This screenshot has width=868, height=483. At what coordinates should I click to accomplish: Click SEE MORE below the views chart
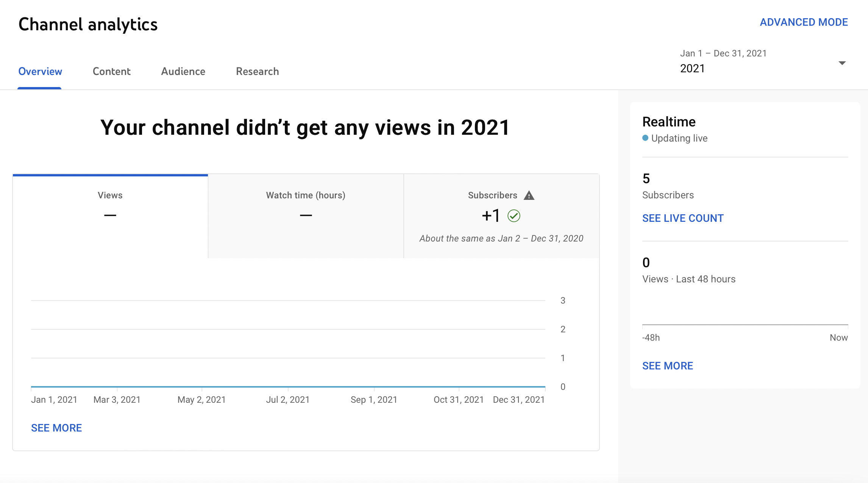coord(56,428)
